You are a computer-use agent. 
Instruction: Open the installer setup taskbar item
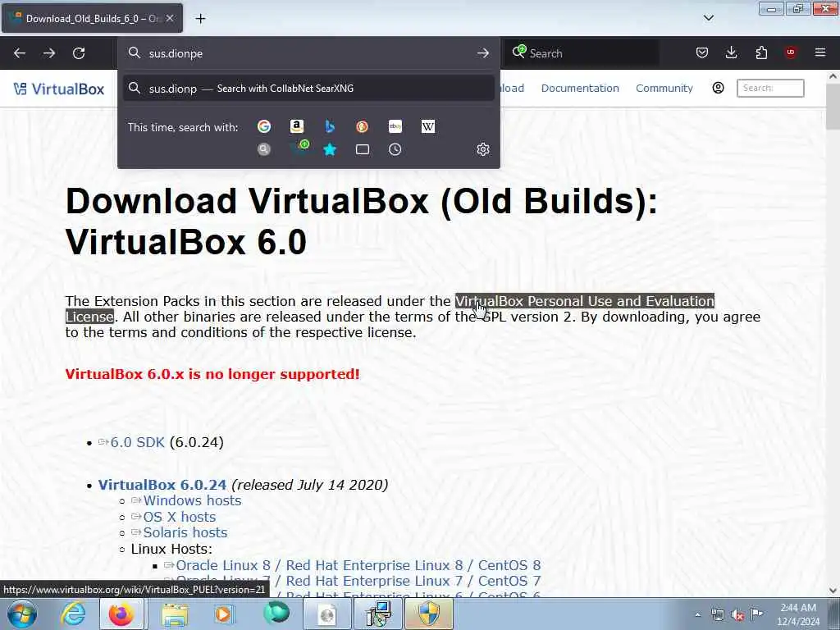(x=378, y=614)
